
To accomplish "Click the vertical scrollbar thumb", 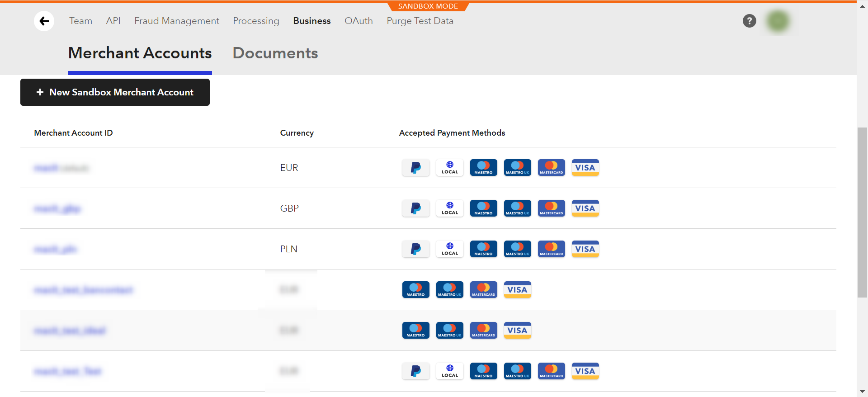I will click(x=862, y=213).
